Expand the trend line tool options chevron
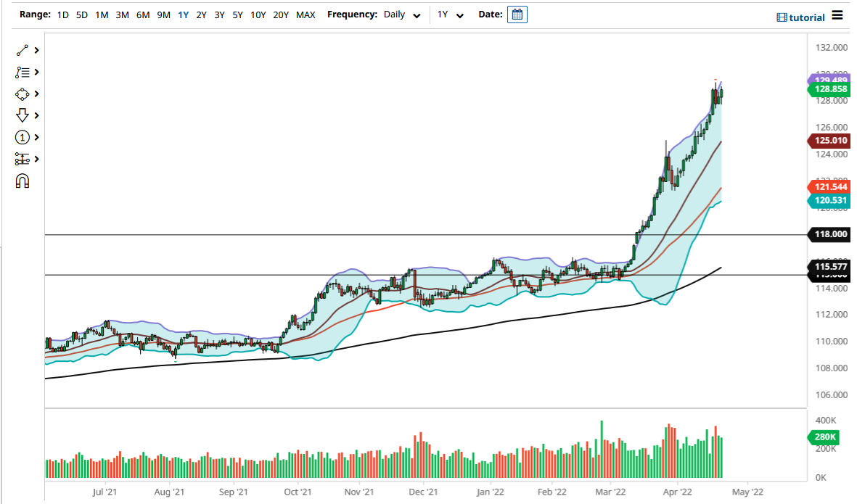The image size is (857, 504). [35, 50]
